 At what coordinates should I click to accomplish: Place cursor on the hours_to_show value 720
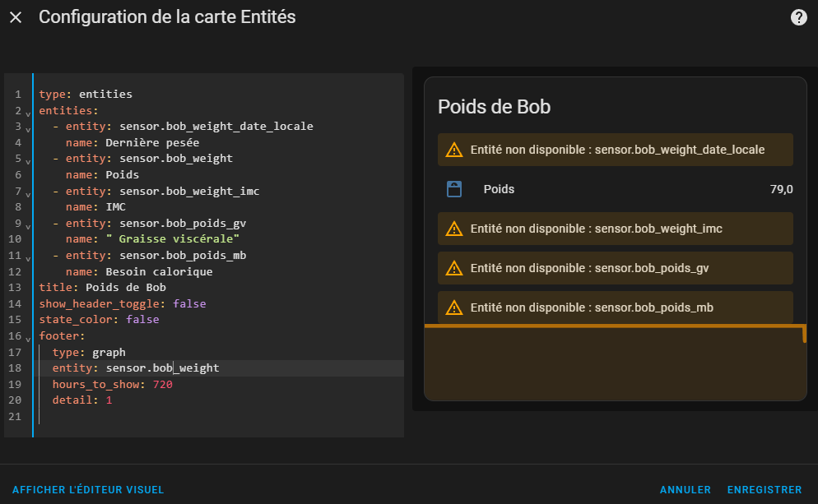point(163,384)
